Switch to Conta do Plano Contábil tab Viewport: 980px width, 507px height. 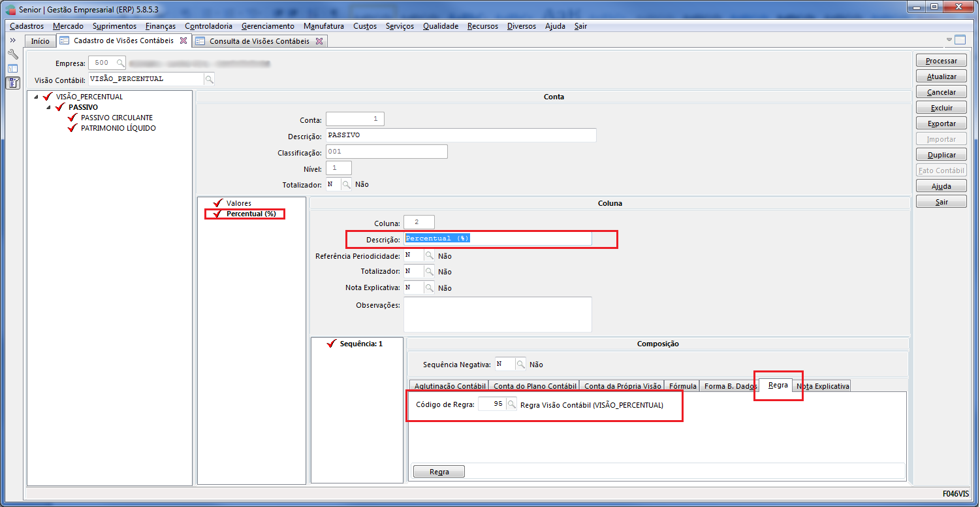click(535, 386)
